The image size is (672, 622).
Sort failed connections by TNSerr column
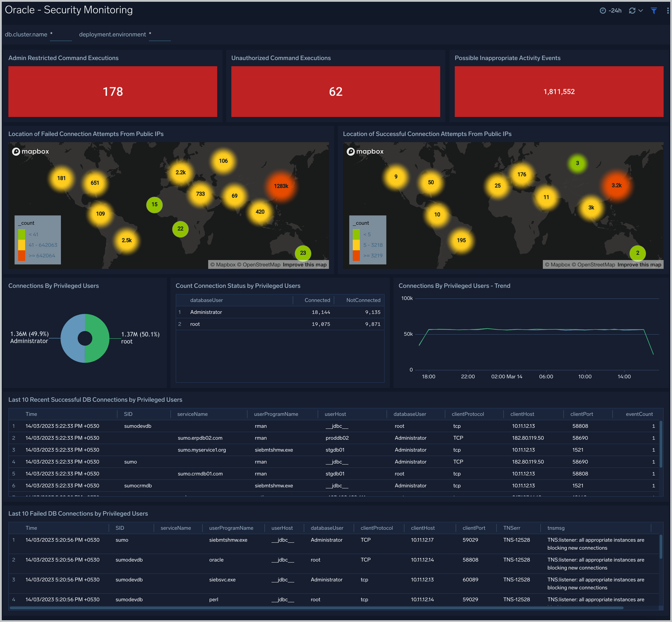(x=512, y=528)
